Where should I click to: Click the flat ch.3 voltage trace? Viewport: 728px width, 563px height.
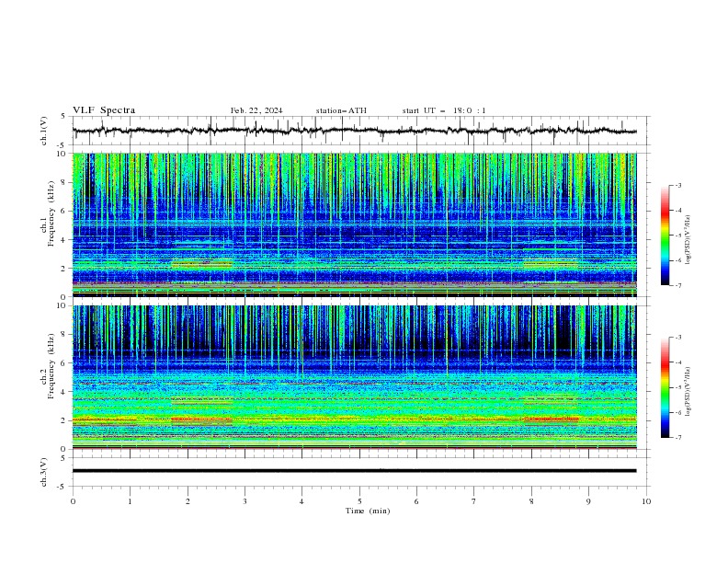click(354, 471)
